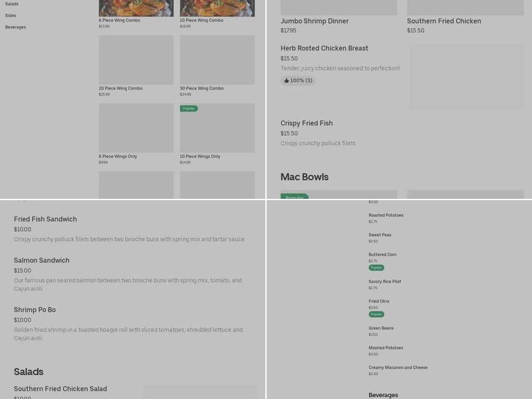The width and height of the screenshot is (532, 399).
Task: Click the Popular badge under Fried Okra
Action: pyautogui.click(x=376, y=314)
